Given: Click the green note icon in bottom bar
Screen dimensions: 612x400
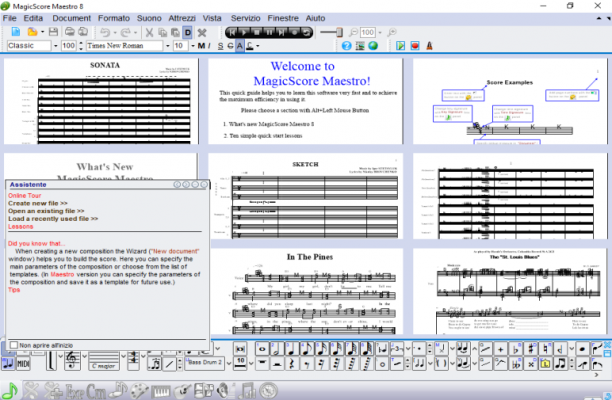Looking at the screenshot, I should pyautogui.click(x=9, y=390).
